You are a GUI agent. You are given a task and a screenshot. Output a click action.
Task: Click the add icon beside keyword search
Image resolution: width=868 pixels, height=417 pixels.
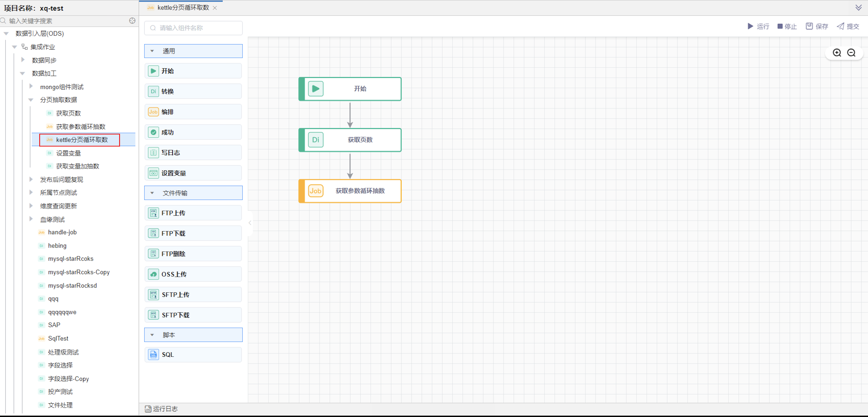pyautogui.click(x=132, y=20)
